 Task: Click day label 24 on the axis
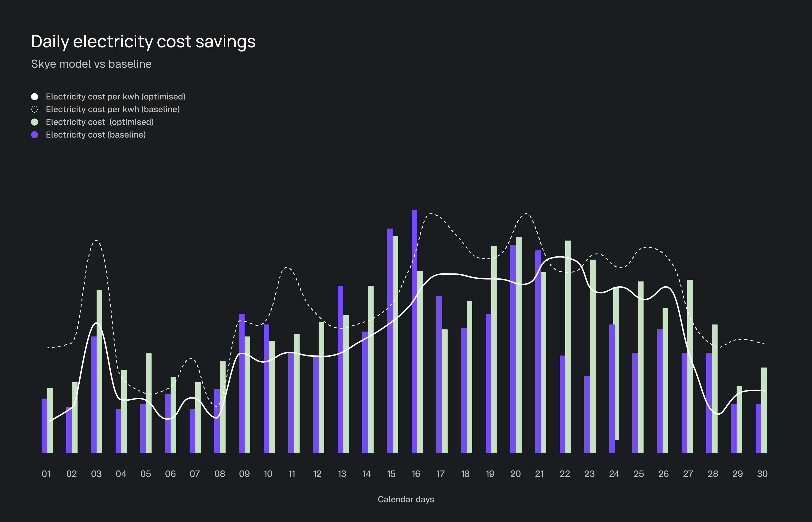point(614,474)
